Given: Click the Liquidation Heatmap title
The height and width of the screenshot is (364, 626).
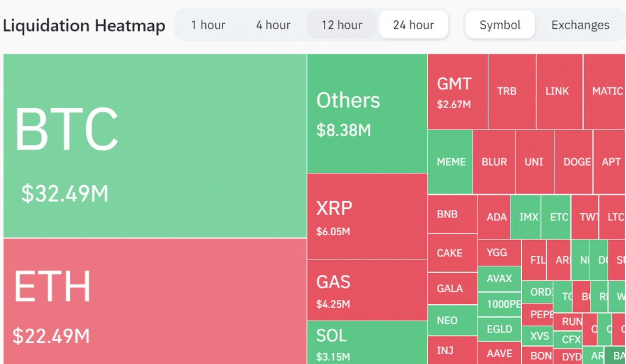Looking at the screenshot, I should coord(84,25).
